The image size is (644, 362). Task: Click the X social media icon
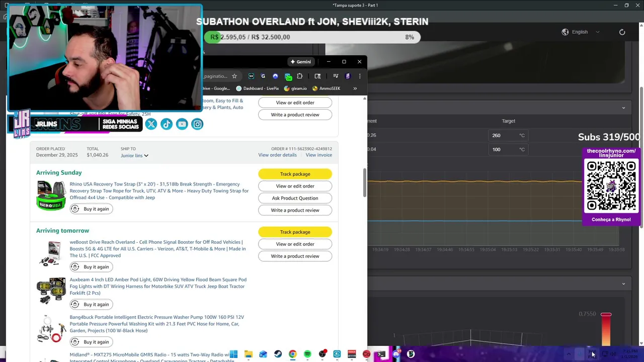click(x=151, y=124)
